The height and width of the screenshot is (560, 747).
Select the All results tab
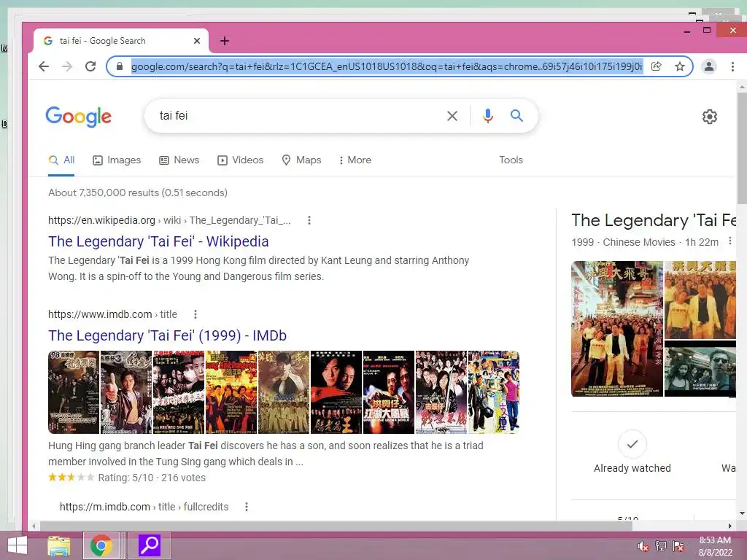[61, 160]
